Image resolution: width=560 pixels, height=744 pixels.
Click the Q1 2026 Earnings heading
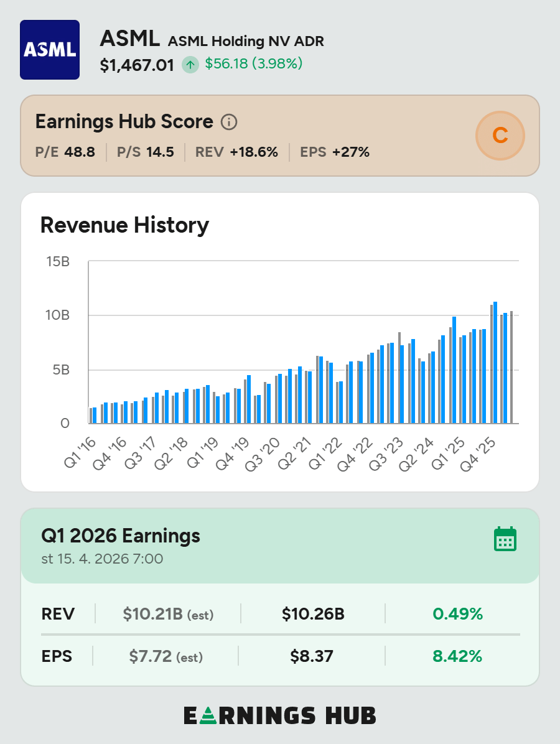(121, 536)
